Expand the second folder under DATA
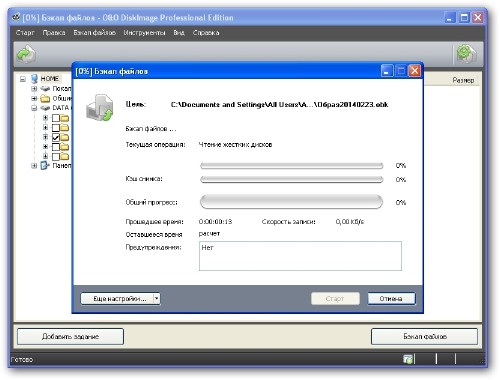 pos(46,127)
